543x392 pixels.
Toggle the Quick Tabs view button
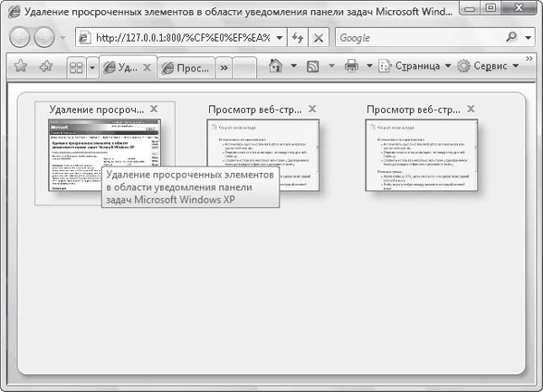[x=76, y=68]
